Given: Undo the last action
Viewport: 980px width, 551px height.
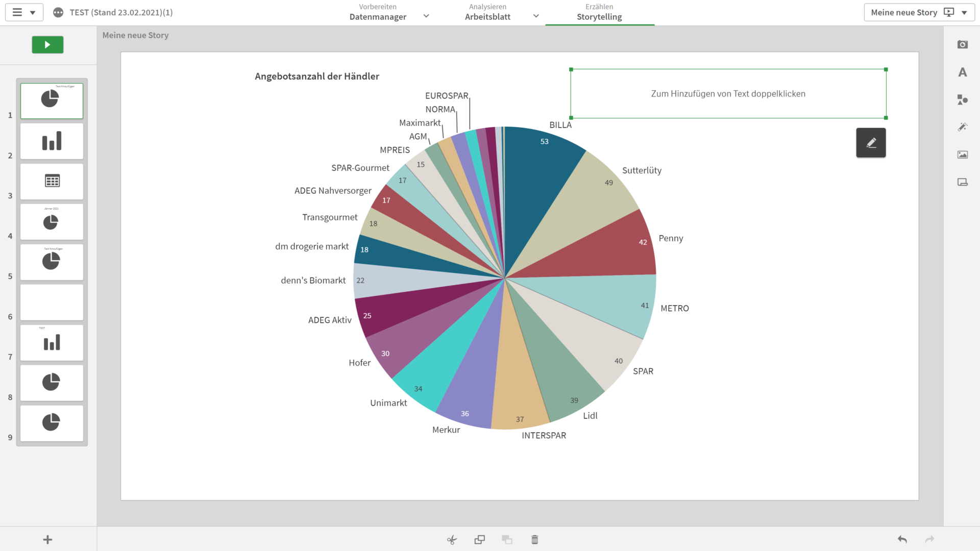Looking at the screenshot, I should point(902,539).
